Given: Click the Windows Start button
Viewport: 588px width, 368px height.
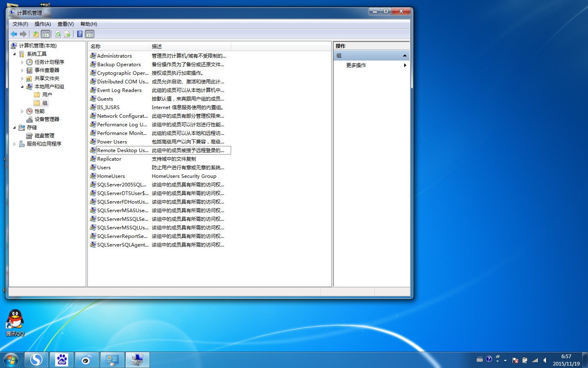Looking at the screenshot, I should (x=11, y=360).
